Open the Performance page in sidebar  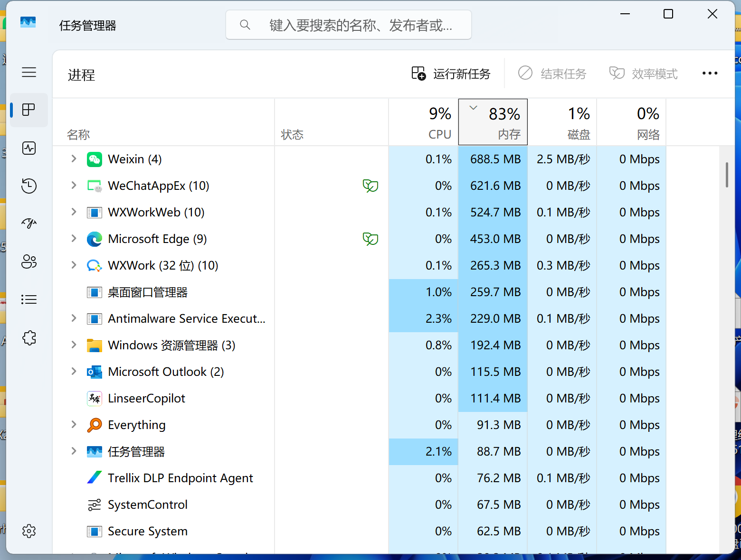29,148
